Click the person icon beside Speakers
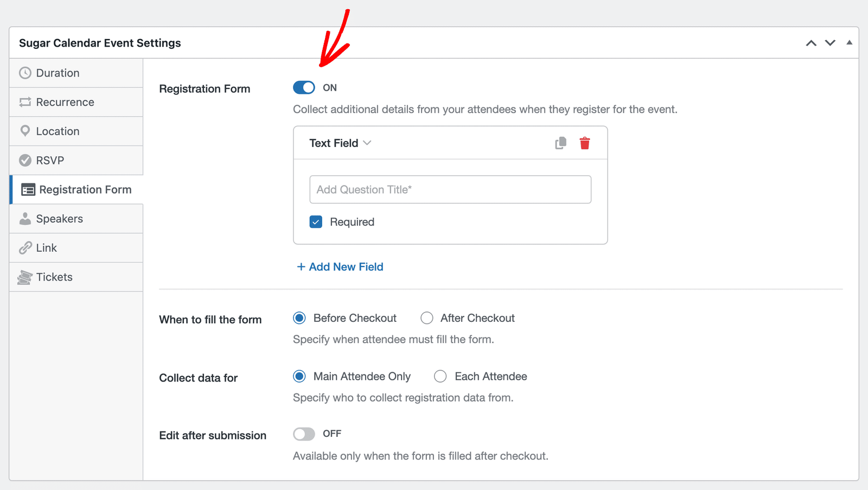 tap(25, 218)
